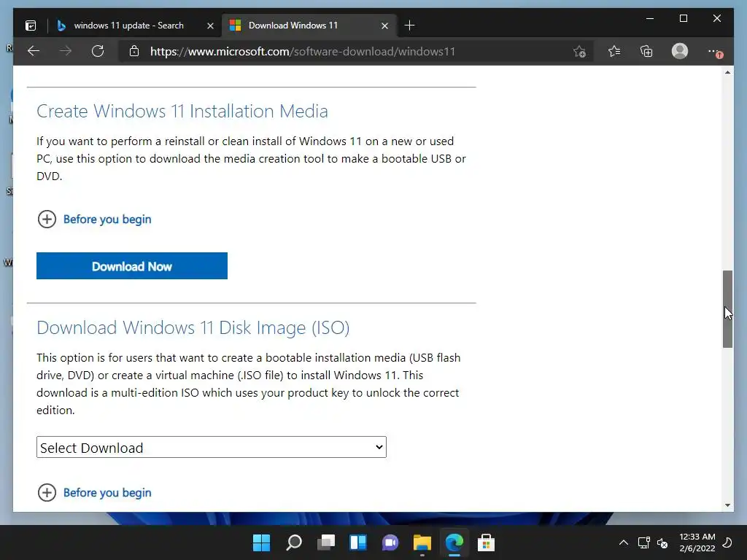Click the forward navigation arrow
747x560 pixels.
[66, 51]
